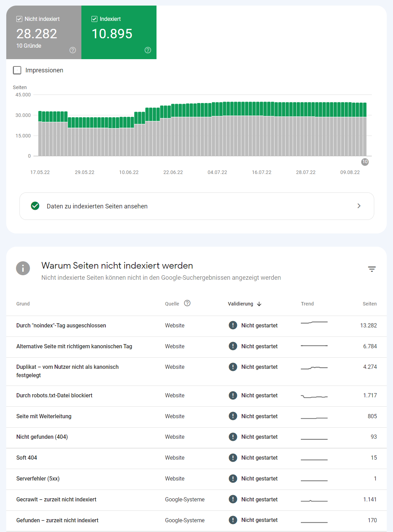Open the filter icon above the table

click(x=372, y=269)
